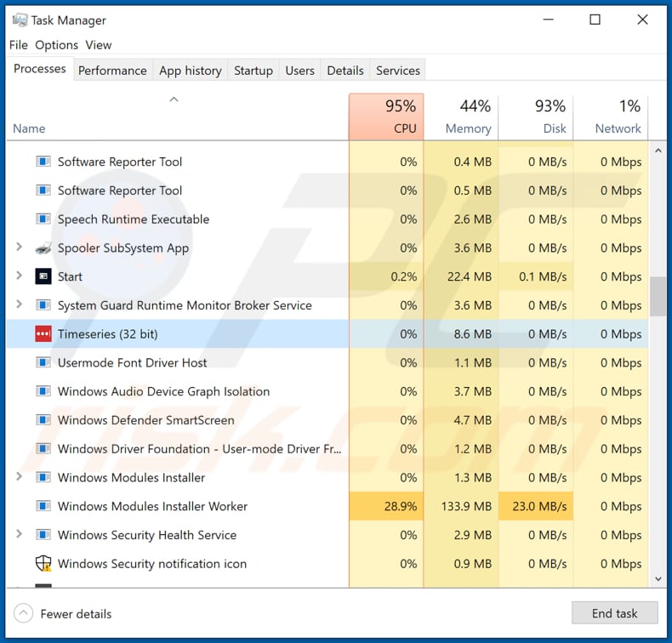Switch to the App history tab
The image size is (672, 643).
[x=191, y=71]
